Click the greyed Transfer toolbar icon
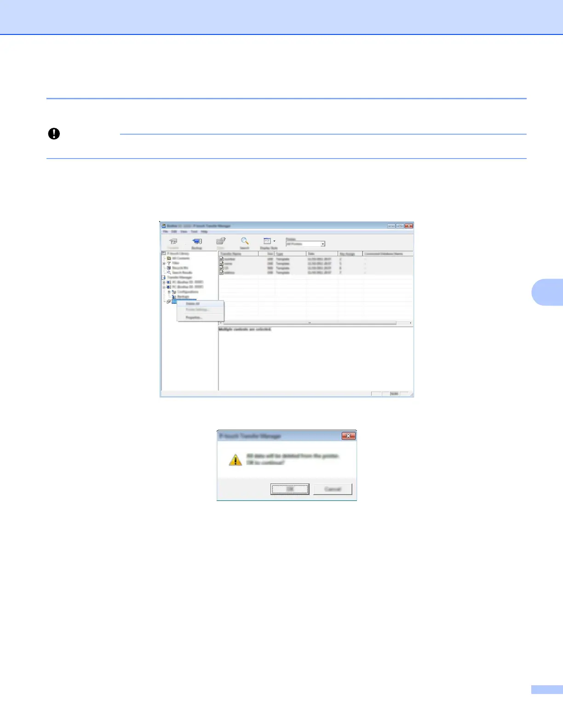Image resolution: width=563 pixels, height=728 pixels. point(173,241)
